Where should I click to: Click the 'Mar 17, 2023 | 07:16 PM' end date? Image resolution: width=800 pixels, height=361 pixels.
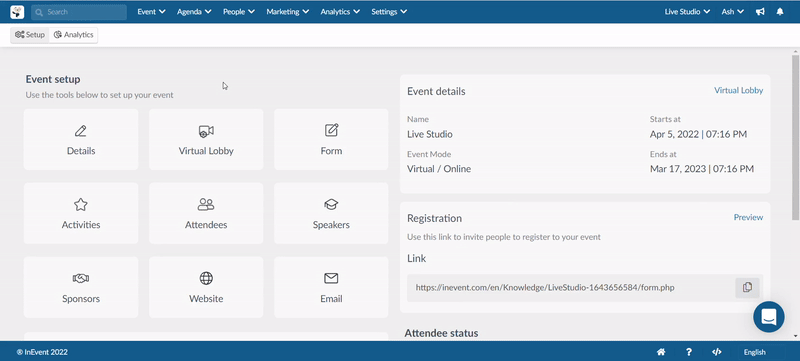(702, 169)
